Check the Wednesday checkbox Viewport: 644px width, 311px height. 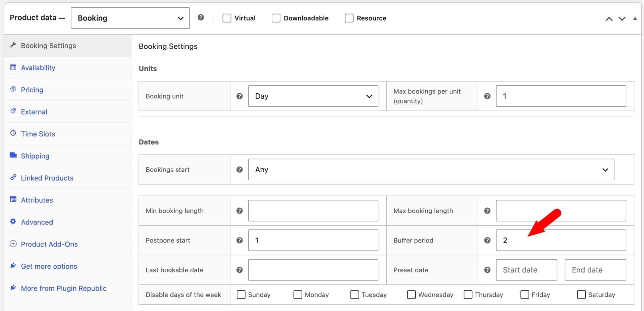pyautogui.click(x=411, y=295)
